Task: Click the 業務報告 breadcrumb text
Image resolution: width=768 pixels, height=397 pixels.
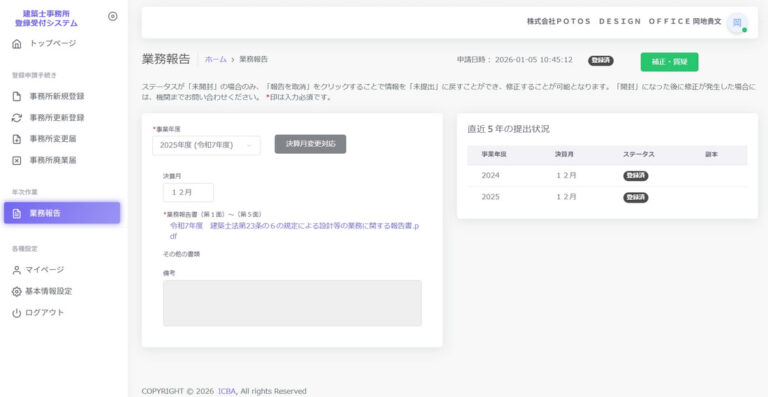Action: pos(253,59)
